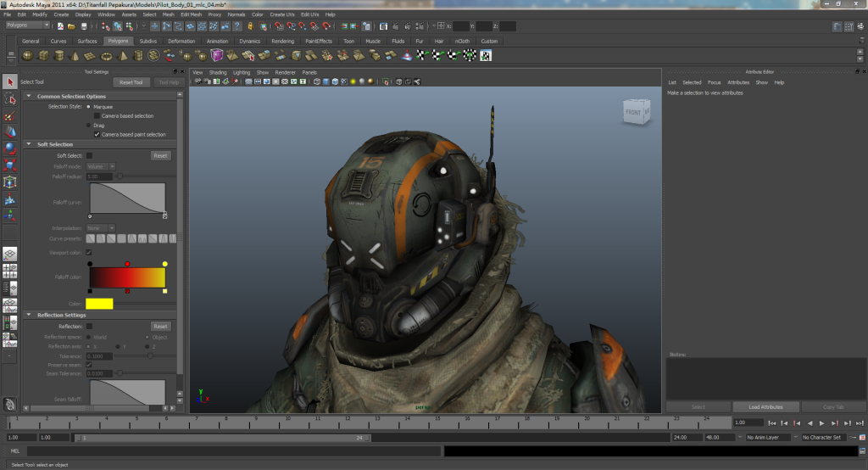868x470 pixels.
Task: Select the Drag selection style radio button
Action: 89,125
